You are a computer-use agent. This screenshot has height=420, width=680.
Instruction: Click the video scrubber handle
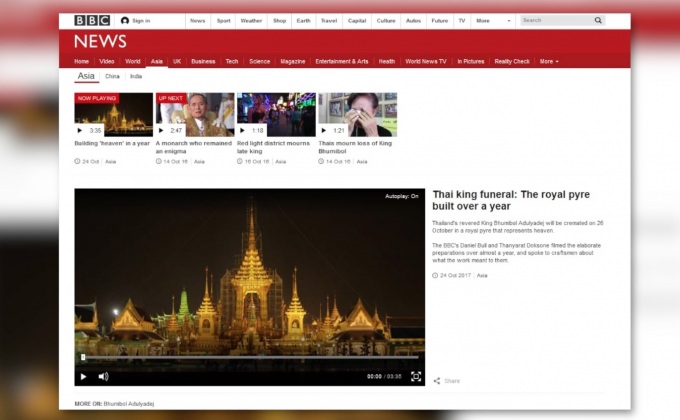83,358
